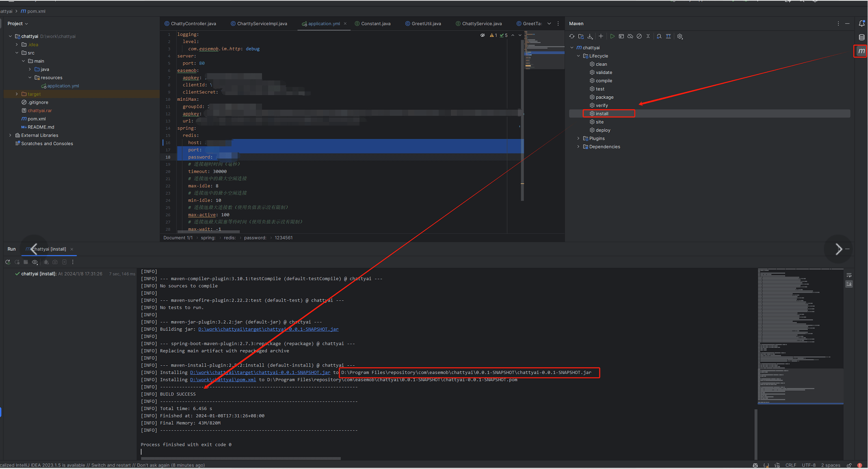868x469 pixels.
Task: Open Execute Maven Goal icon
Action: [621, 37]
